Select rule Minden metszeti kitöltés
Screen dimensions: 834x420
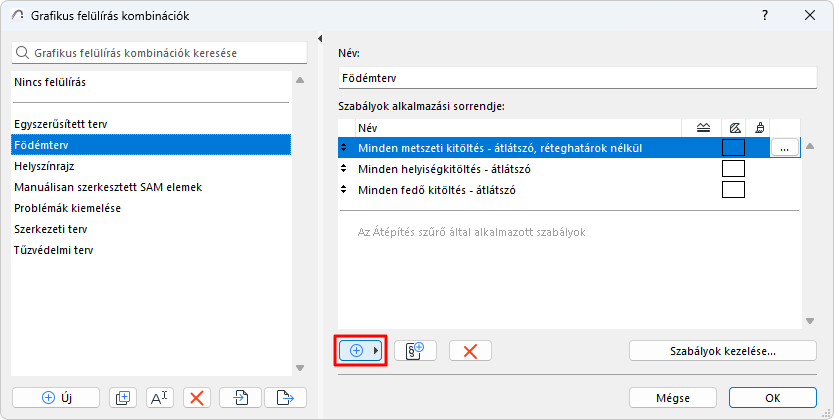(569, 148)
